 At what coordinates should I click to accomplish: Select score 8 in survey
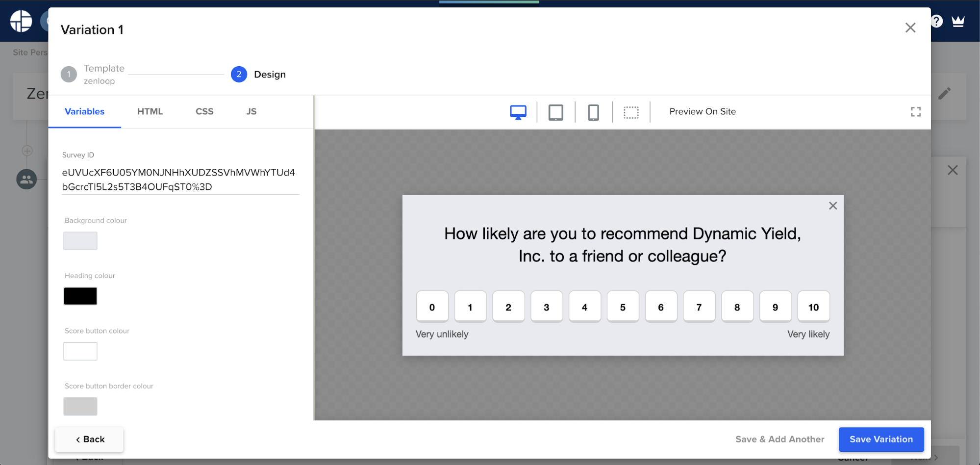[x=737, y=307]
